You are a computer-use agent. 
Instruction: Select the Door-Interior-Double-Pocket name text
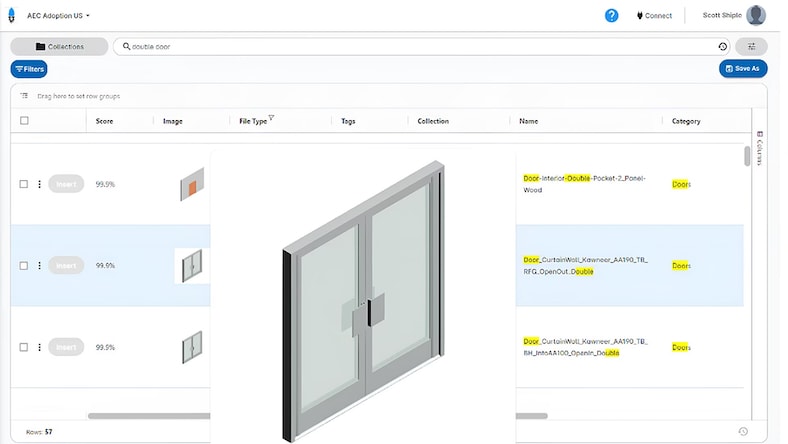[584, 184]
